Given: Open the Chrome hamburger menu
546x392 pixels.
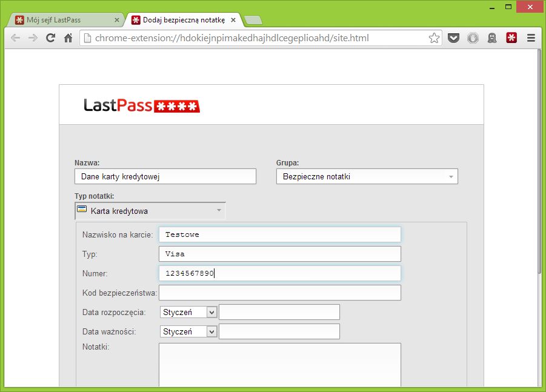Looking at the screenshot, I should pyautogui.click(x=531, y=38).
